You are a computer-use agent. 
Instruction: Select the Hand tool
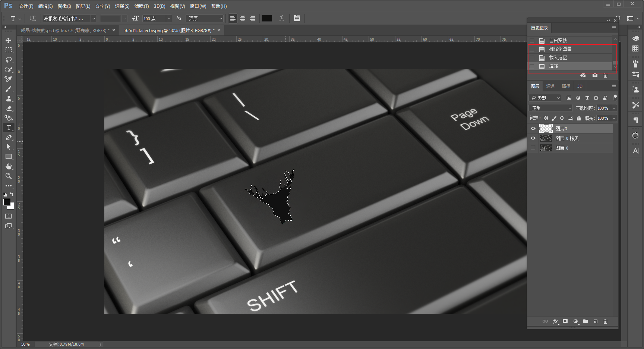coord(9,166)
